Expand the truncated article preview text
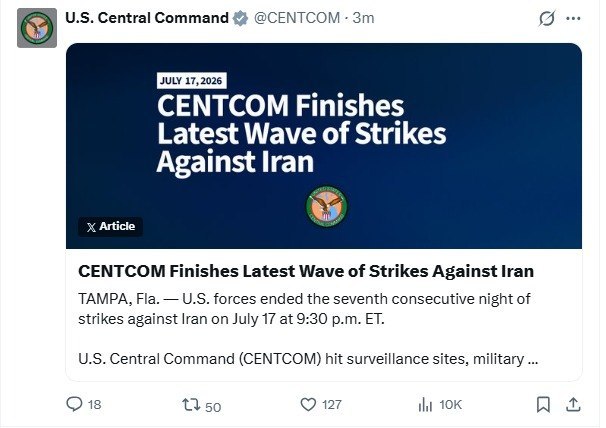This screenshot has height=428, width=606. point(308,359)
